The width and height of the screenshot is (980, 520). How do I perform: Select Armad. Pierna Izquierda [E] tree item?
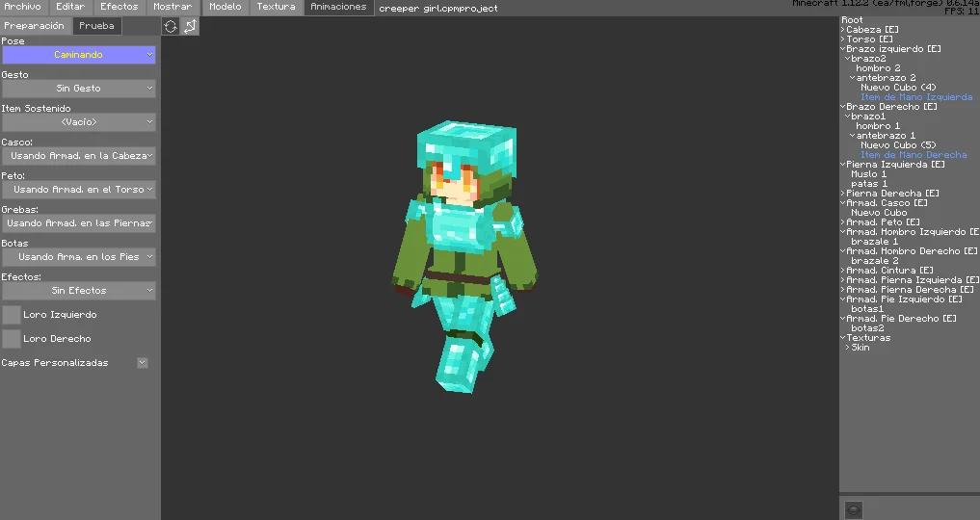point(913,280)
